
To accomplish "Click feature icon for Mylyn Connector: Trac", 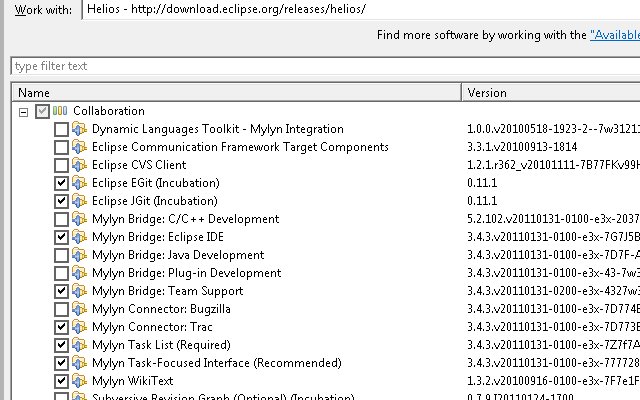I will 80,327.
